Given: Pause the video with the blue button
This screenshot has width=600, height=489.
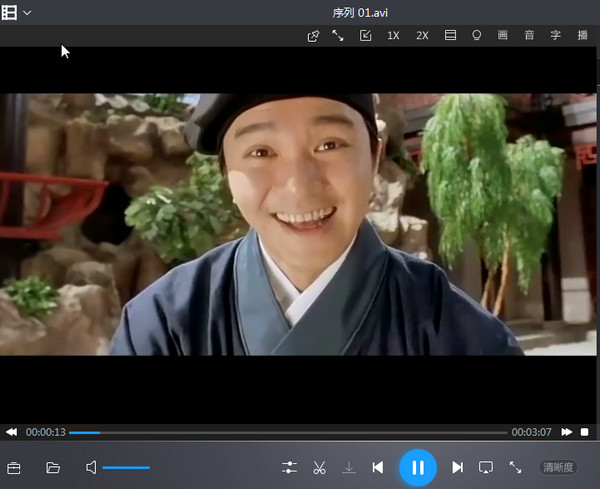Looking at the screenshot, I should point(418,468).
